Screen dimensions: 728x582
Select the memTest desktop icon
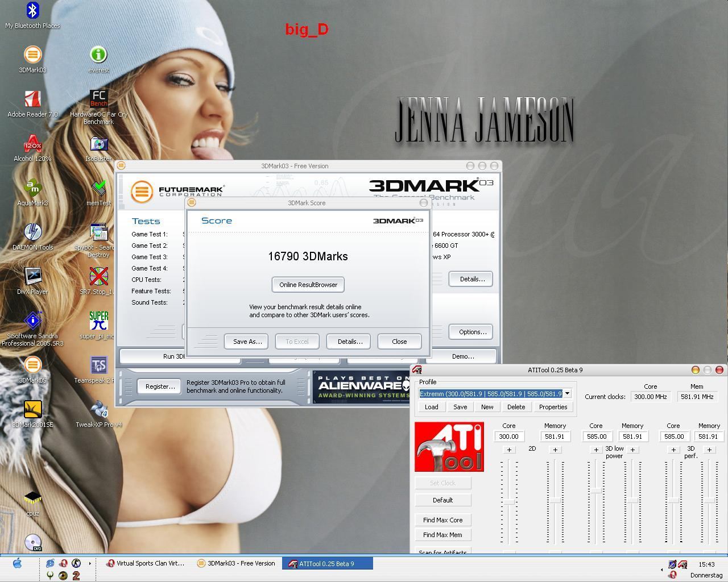coord(98,193)
